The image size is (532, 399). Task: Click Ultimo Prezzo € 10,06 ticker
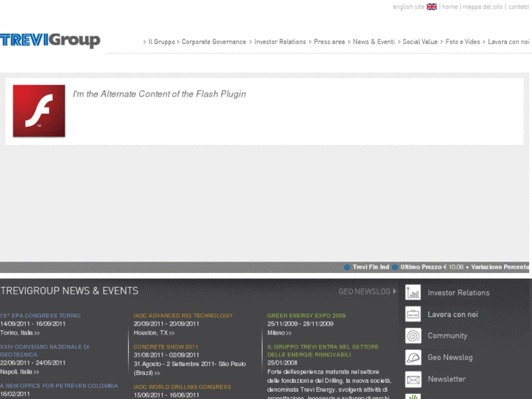click(x=432, y=267)
